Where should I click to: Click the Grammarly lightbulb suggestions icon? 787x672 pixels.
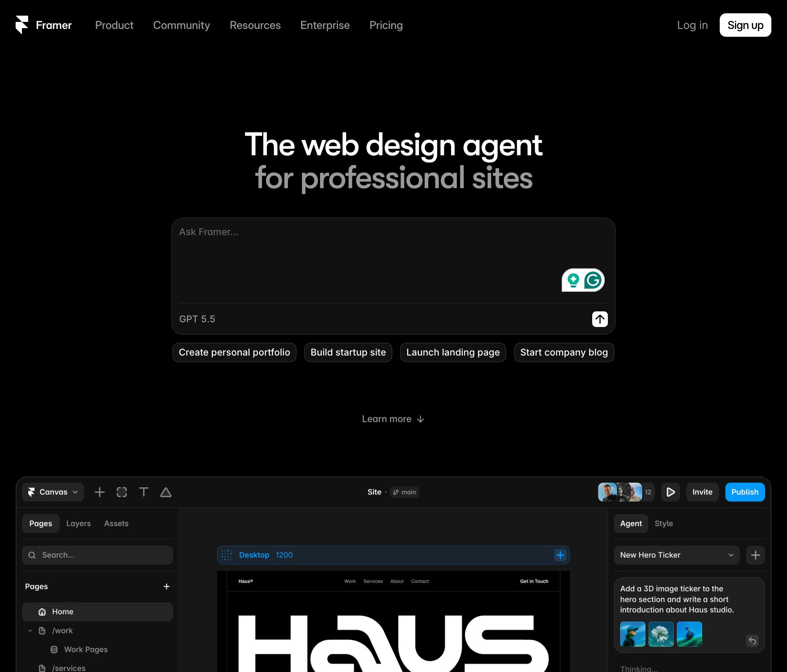(573, 280)
